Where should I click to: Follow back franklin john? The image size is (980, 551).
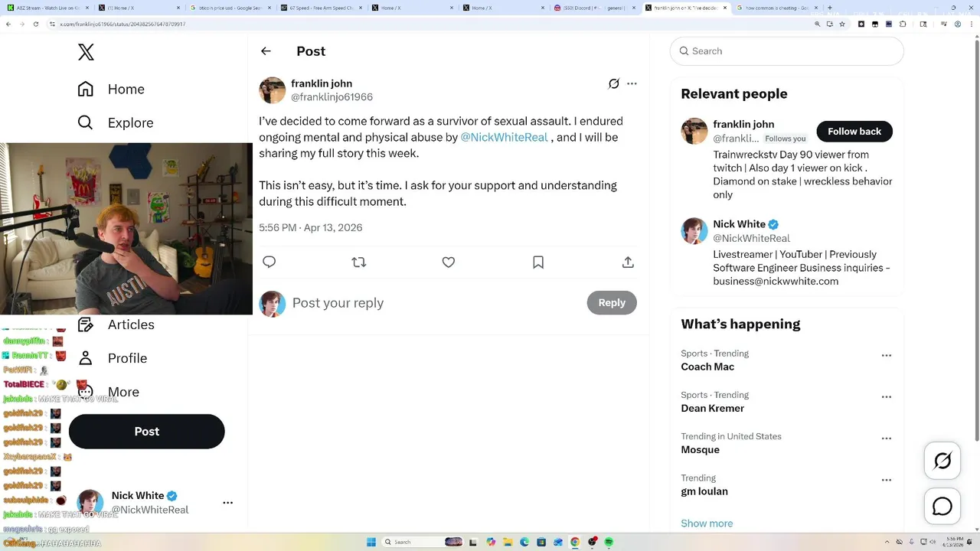click(x=854, y=132)
